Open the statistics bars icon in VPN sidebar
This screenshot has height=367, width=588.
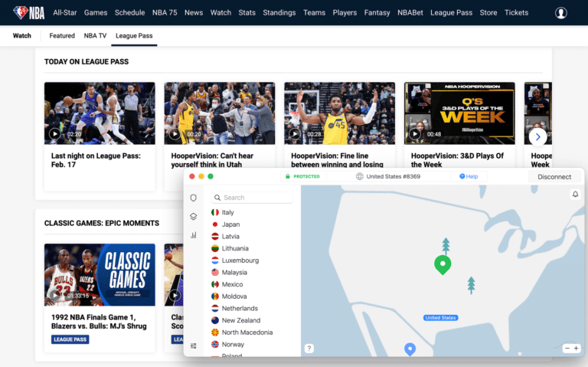coord(194,235)
